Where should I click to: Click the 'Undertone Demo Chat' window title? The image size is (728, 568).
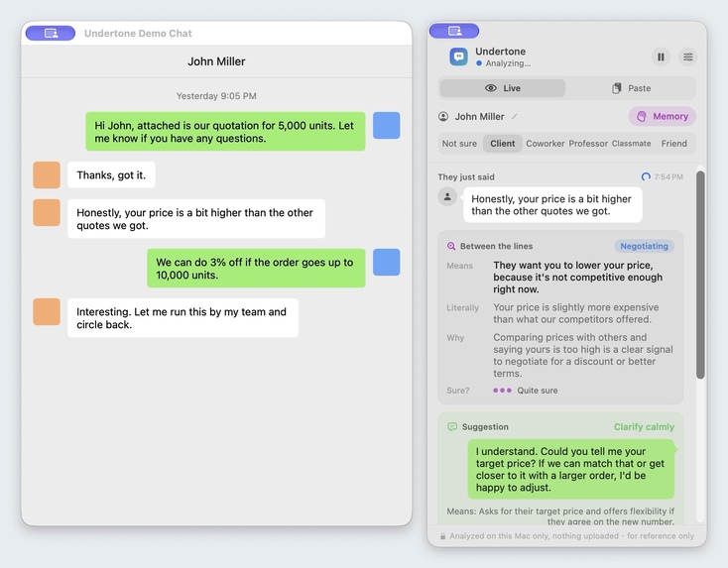(138, 34)
